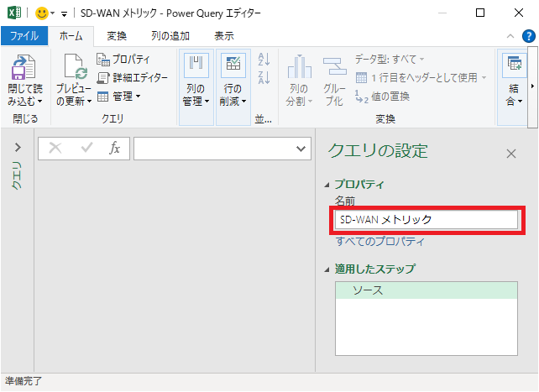Click the グループ化 (Group By) icon

334,66
